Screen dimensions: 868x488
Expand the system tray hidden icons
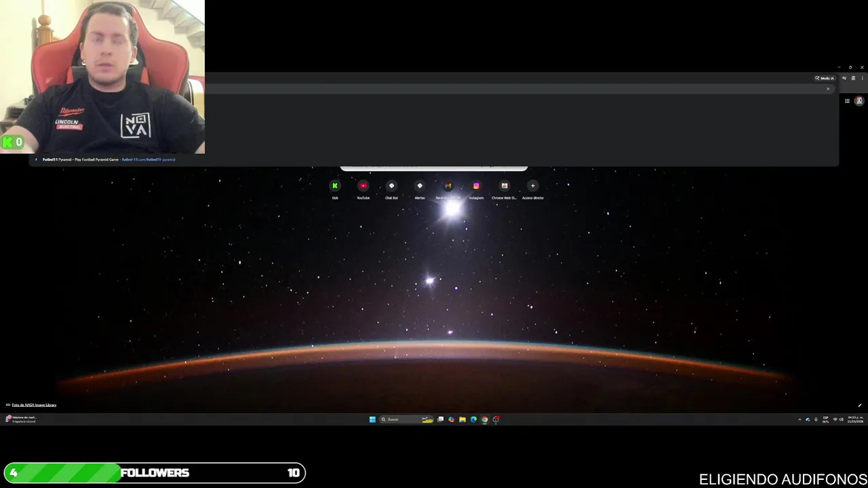800,420
